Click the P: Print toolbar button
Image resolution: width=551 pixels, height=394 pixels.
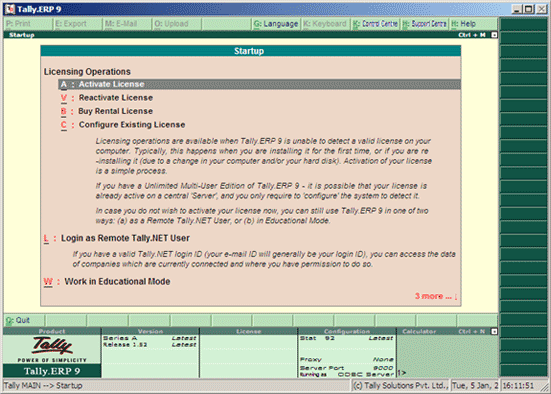pyautogui.click(x=28, y=24)
